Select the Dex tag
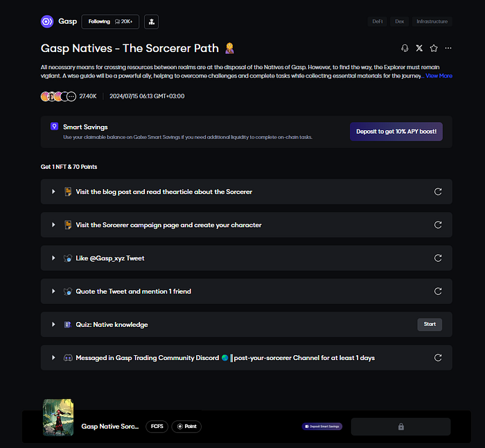The width and height of the screenshot is (485, 448). 399,21
